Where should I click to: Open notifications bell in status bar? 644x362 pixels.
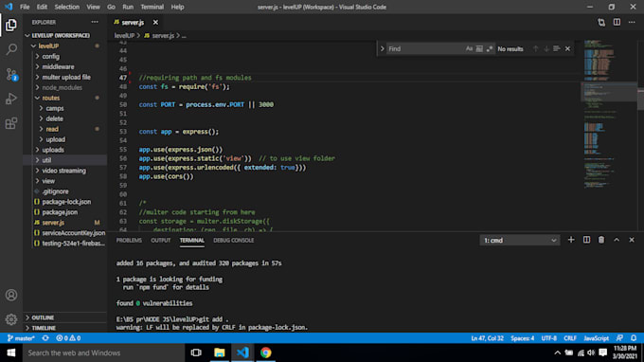click(x=634, y=338)
